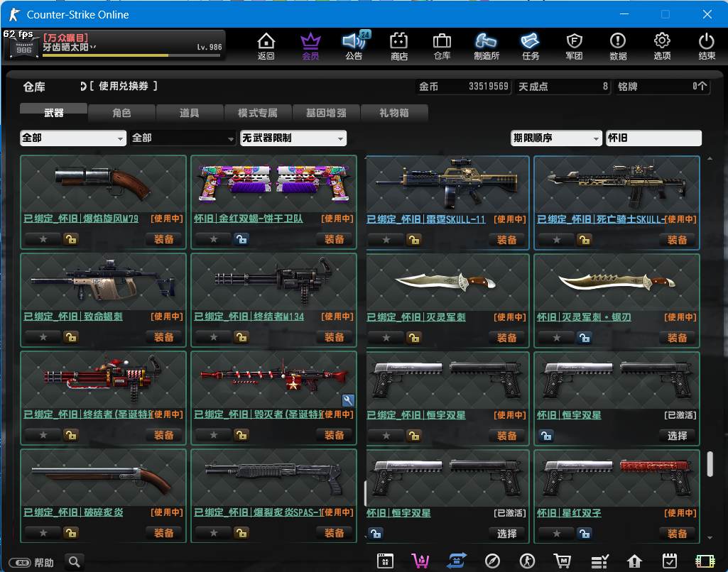Switch to the 角色 tab
Screen dimensions: 728x572
(x=121, y=112)
